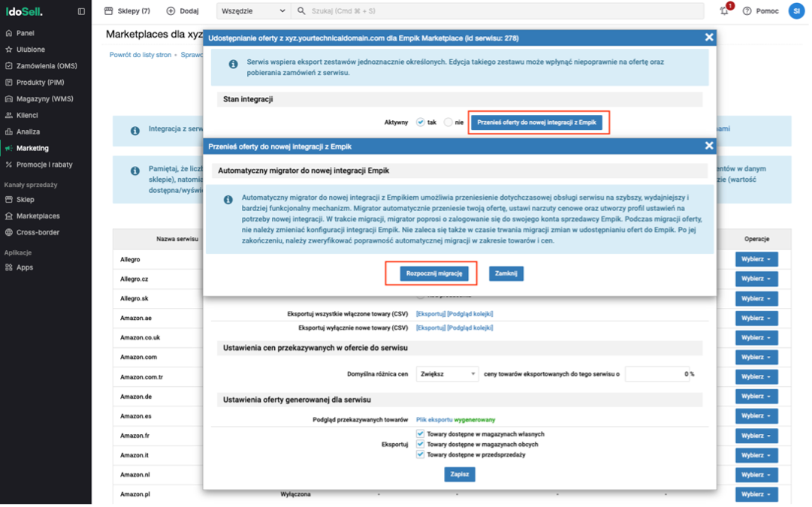Click the search magnifier icon
This screenshot has width=812, height=507.
coord(301,11)
